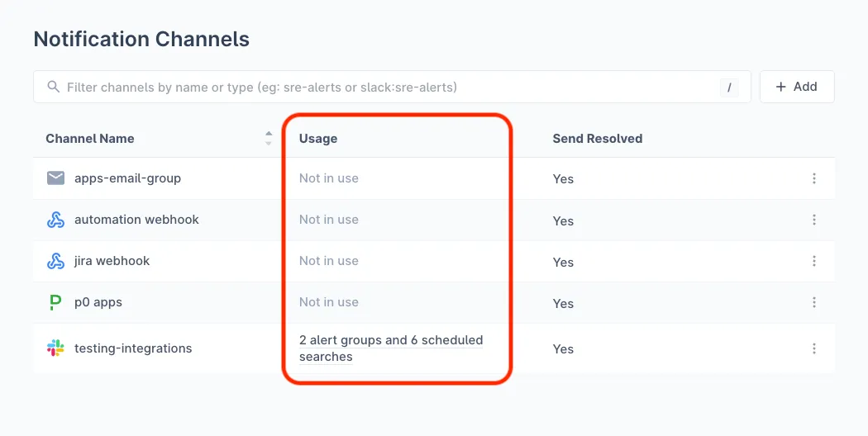Click the Add channel button
868x436 pixels.
click(x=797, y=87)
